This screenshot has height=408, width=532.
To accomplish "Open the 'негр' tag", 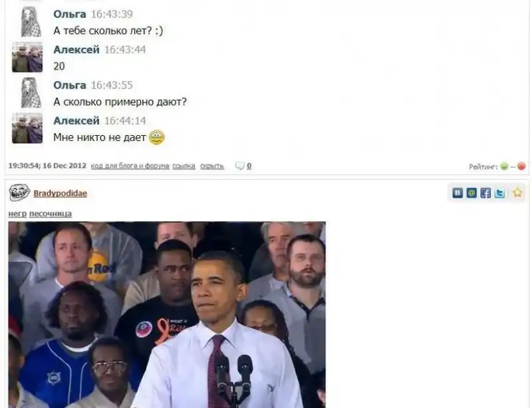I will click(x=17, y=214).
